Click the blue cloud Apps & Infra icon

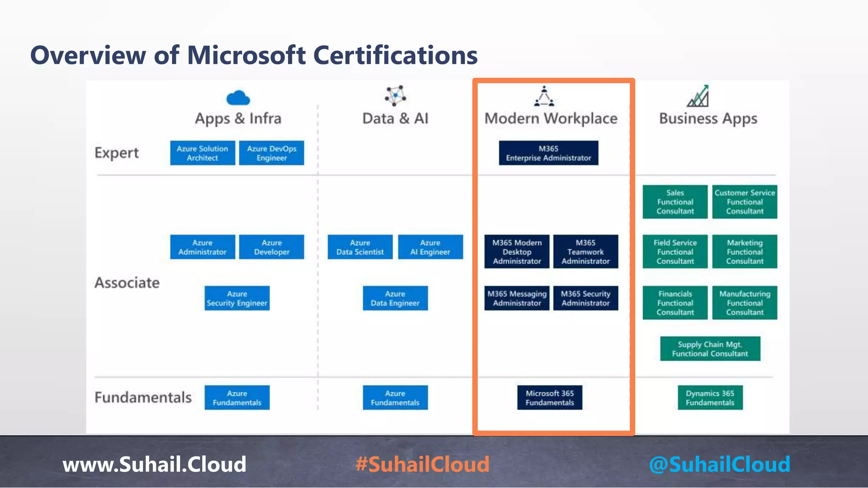coord(238,98)
